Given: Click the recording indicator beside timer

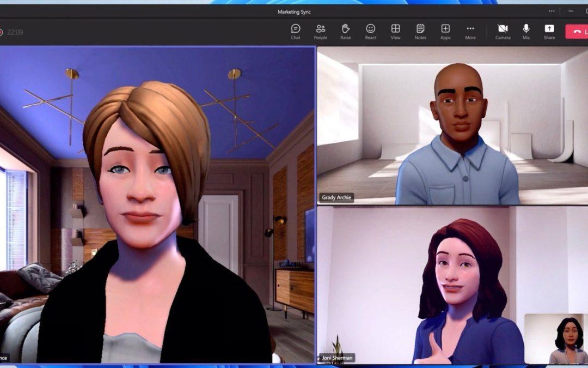Looking at the screenshot, I should (1, 32).
